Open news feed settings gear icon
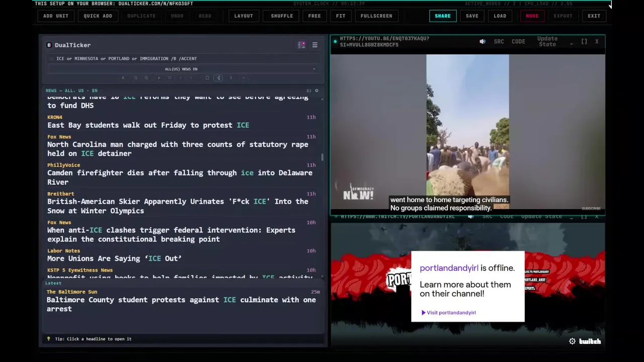 [316, 90]
